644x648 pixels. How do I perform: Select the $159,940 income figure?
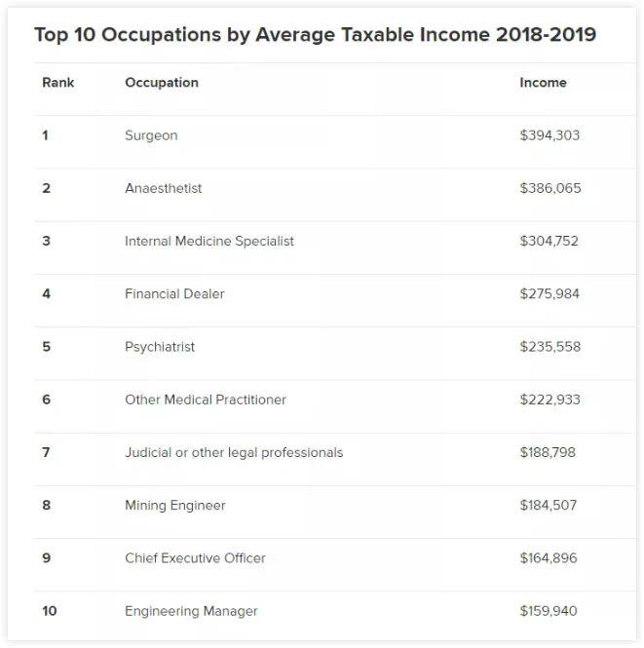(549, 611)
